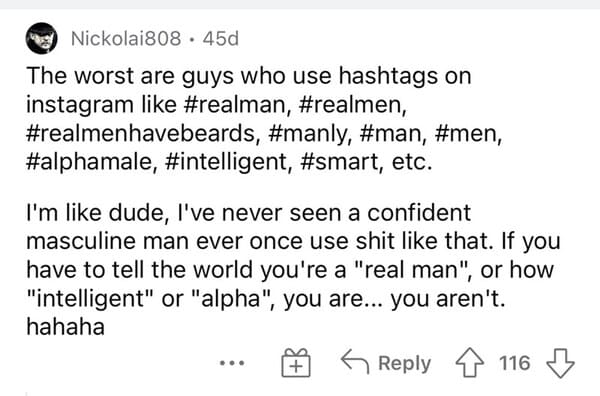Downvote the comment with the down arrow

point(561,363)
